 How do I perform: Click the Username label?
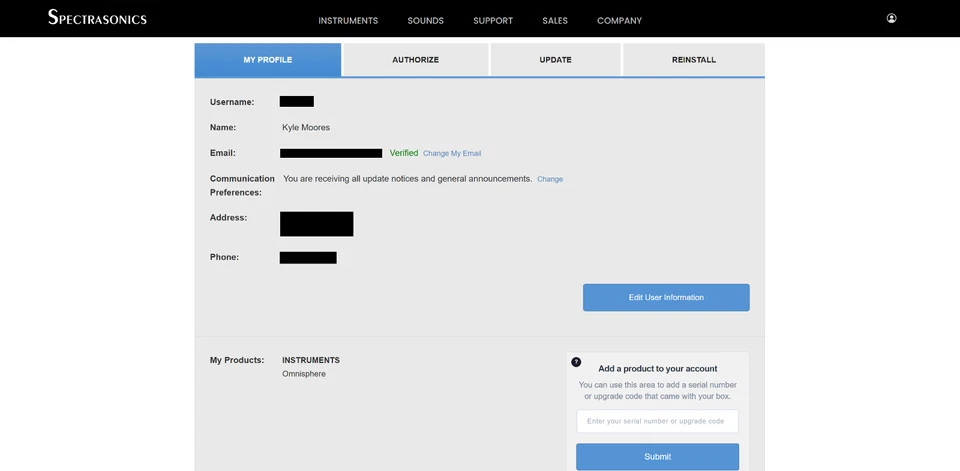coord(232,102)
